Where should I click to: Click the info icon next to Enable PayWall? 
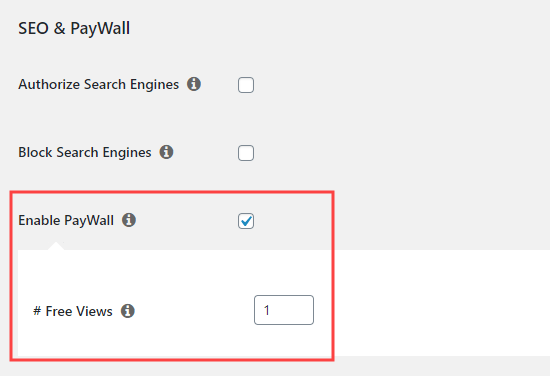point(129,220)
